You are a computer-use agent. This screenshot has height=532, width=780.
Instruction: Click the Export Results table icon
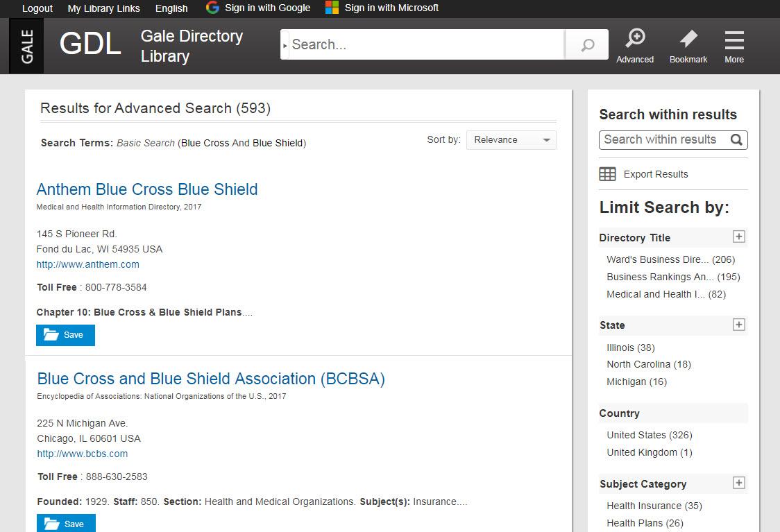(607, 174)
